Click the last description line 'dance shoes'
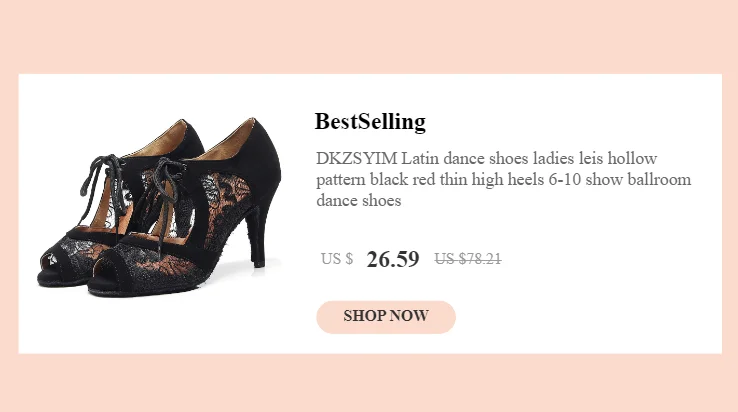738x412 pixels. pyautogui.click(x=358, y=201)
